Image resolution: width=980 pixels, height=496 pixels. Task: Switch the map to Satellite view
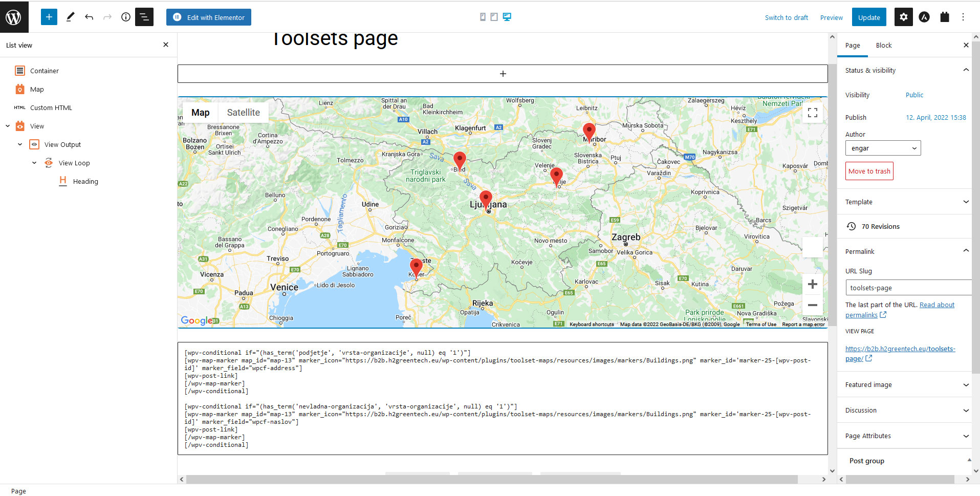(244, 113)
